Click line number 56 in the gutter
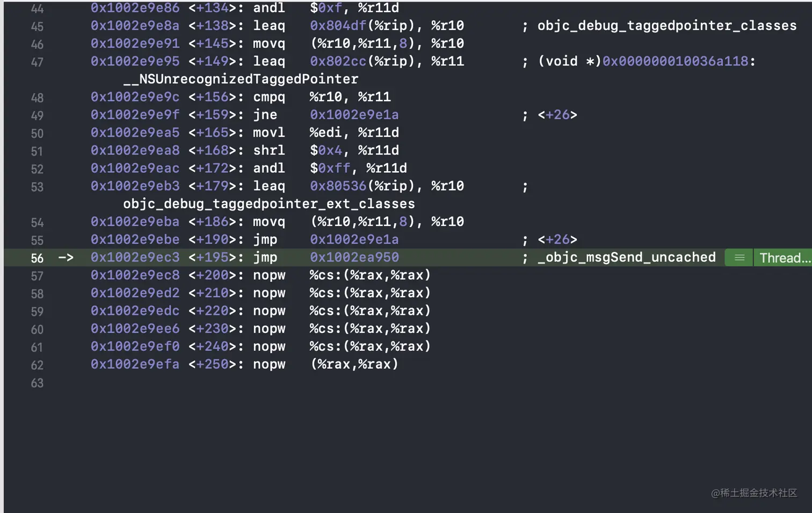Screen dimensions: 812x513 click(x=37, y=258)
